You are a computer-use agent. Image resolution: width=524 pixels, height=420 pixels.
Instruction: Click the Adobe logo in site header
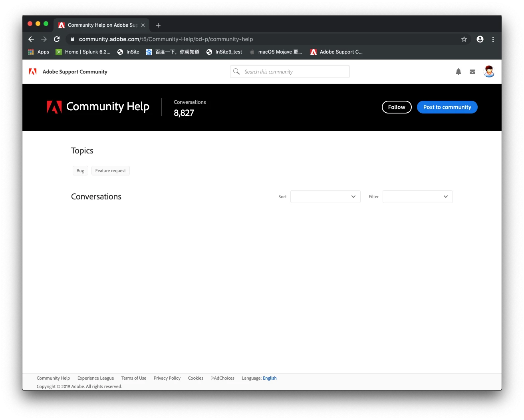[33, 72]
